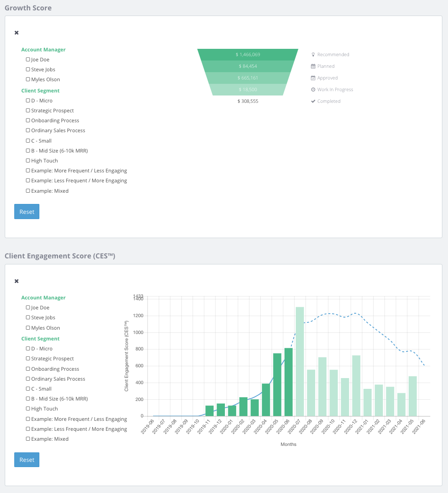Click the 2019-06 label on the Months axis
This screenshot has width=448, height=493.
click(147, 426)
